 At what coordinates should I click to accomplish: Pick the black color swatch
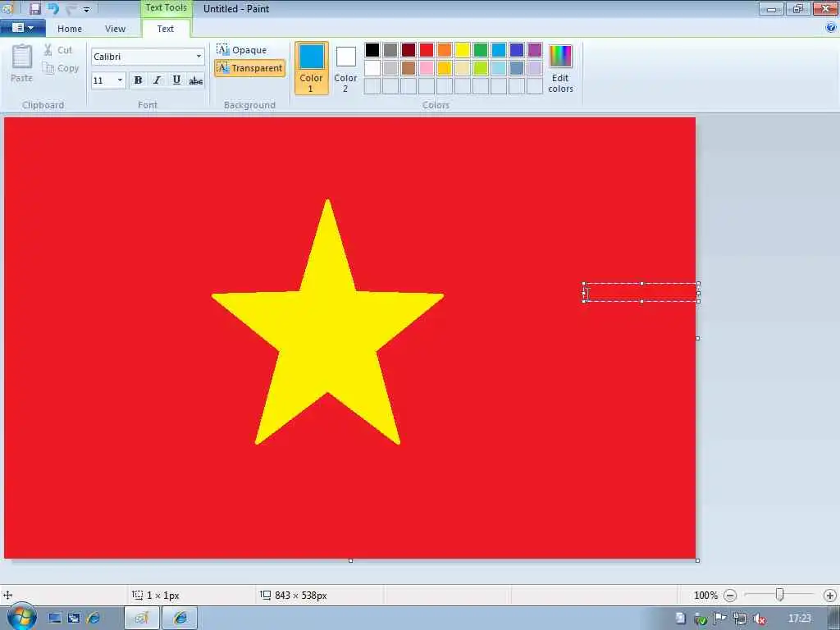[372, 50]
